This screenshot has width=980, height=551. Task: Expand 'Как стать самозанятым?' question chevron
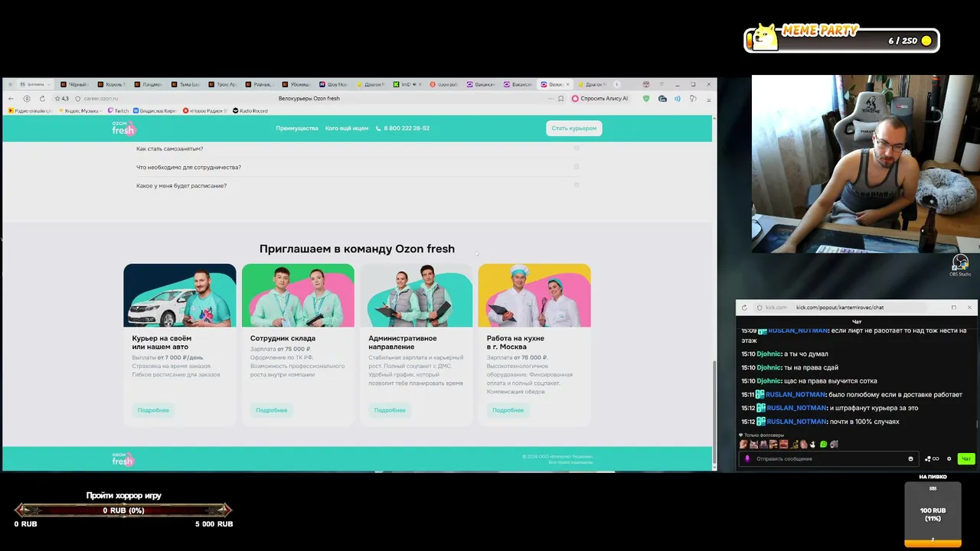pyautogui.click(x=577, y=148)
